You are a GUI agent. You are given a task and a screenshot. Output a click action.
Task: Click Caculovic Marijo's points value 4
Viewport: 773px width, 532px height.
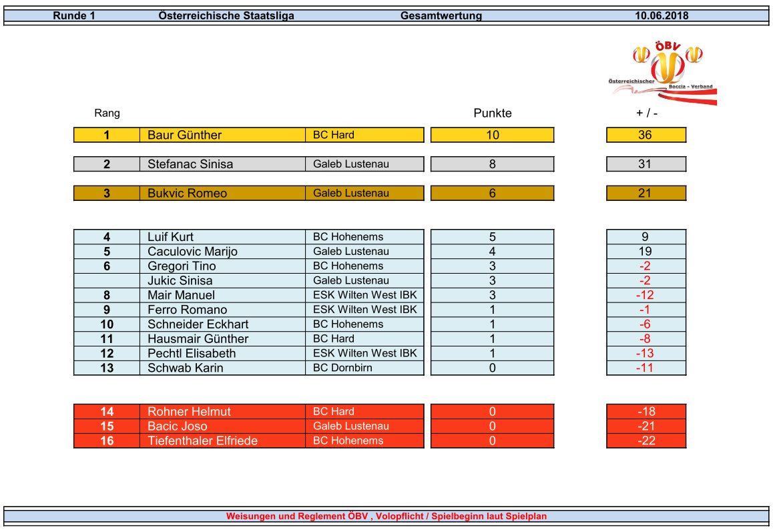(x=492, y=252)
